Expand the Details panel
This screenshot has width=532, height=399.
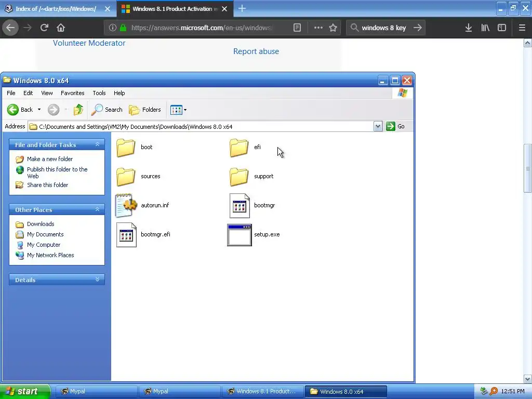point(97,280)
